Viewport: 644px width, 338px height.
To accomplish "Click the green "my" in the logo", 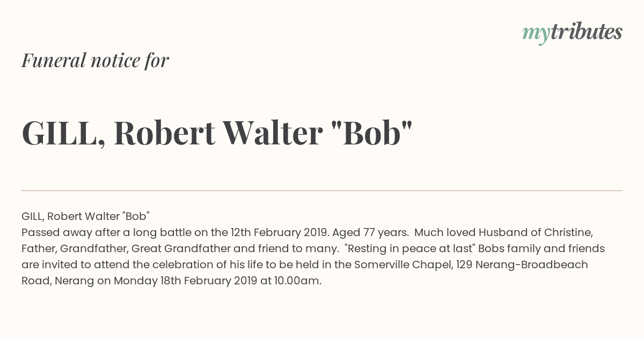I will [x=536, y=34].
